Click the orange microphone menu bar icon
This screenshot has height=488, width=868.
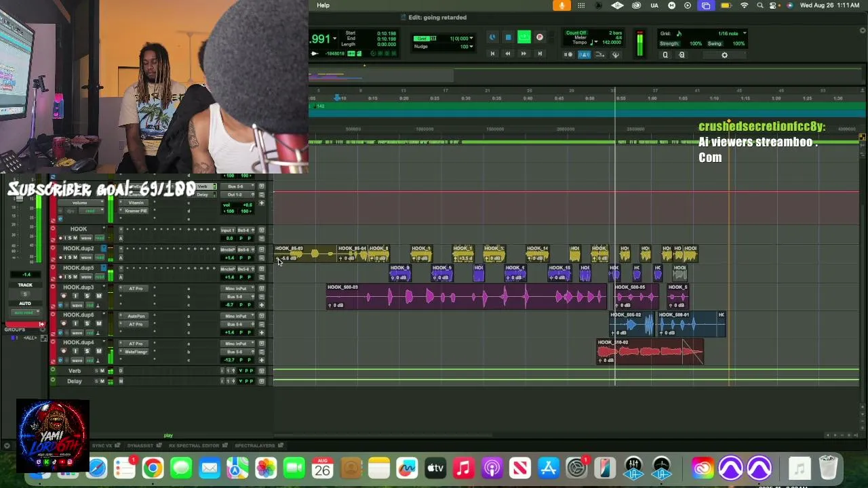(x=561, y=5)
